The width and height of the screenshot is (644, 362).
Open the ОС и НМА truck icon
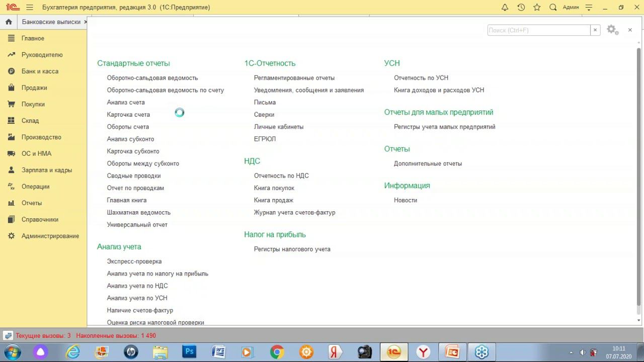tap(11, 154)
